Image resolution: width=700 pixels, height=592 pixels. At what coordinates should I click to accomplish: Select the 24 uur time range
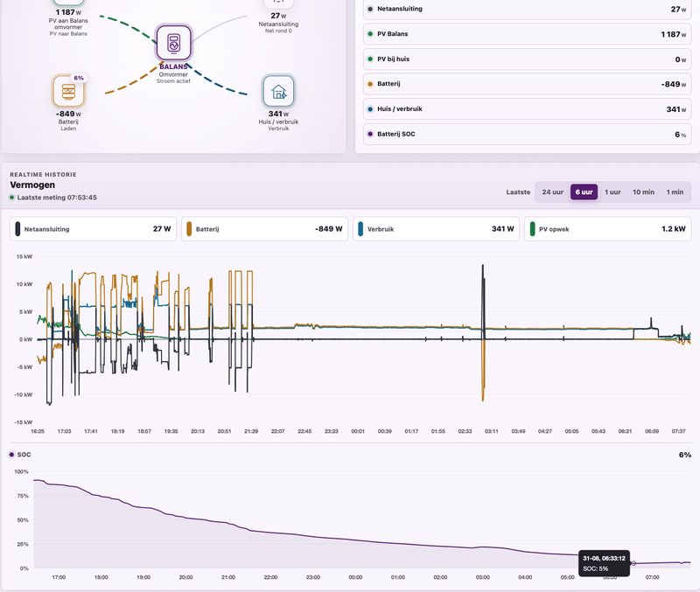(x=553, y=192)
